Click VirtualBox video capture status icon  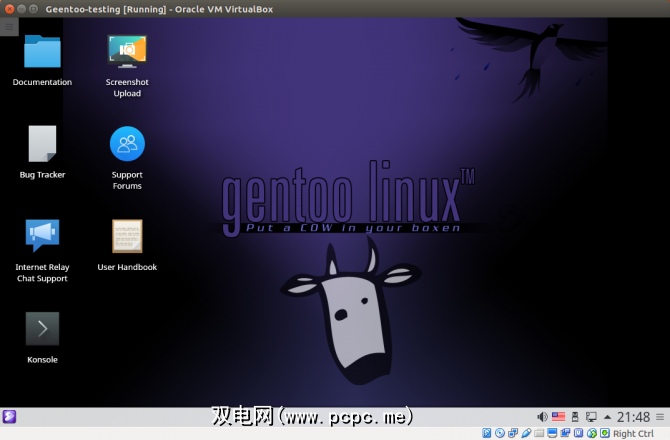tap(565, 433)
